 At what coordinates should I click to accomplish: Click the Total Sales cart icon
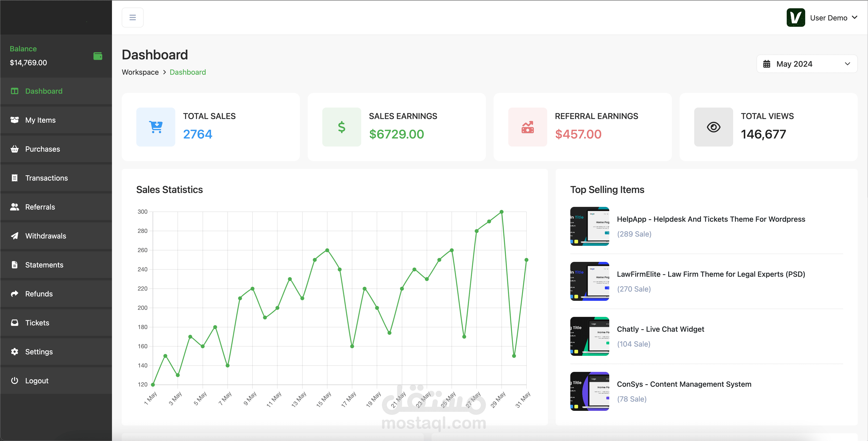pos(156,127)
